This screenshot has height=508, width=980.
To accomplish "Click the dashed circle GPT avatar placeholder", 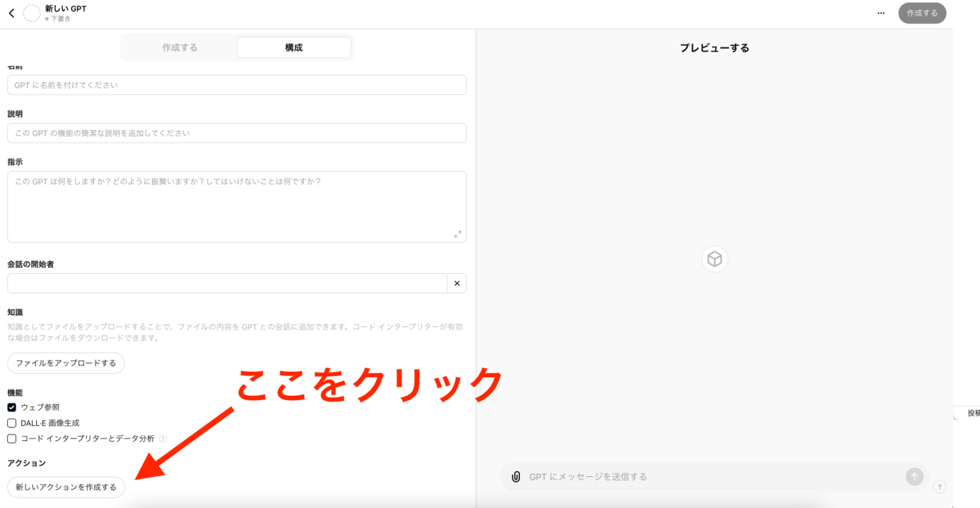I will click(x=31, y=13).
